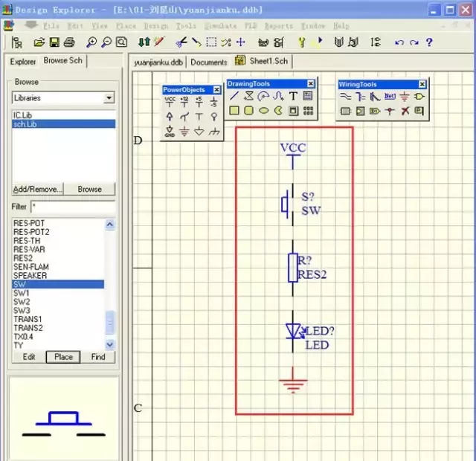This screenshot has width=476, height=461.
Task: Close the PowerObjects floating toolbar
Action: pyautogui.click(x=216, y=90)
